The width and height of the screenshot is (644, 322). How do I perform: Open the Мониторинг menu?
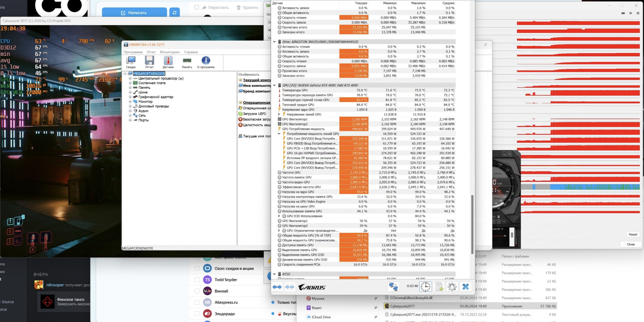(170, 52)
